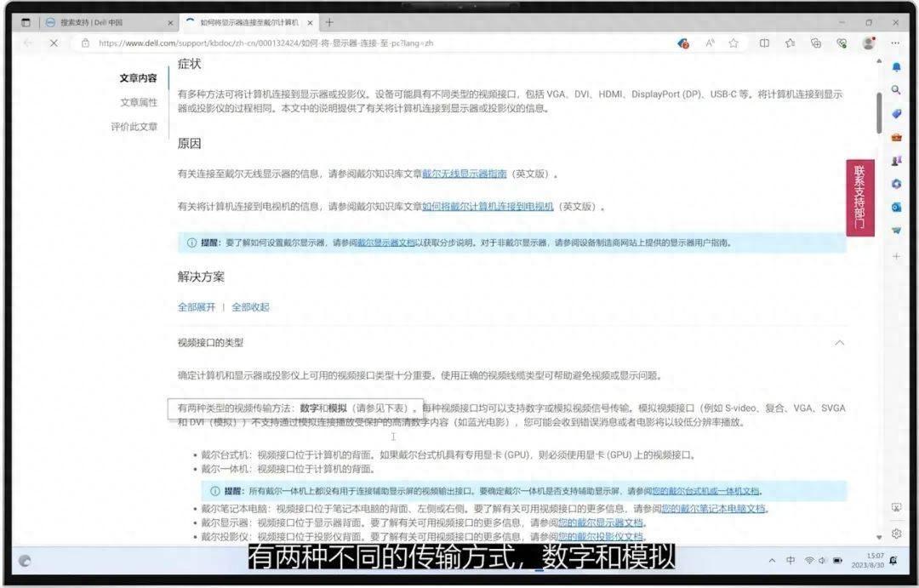Add a sidebar app with the plus icon

(896, 256)
